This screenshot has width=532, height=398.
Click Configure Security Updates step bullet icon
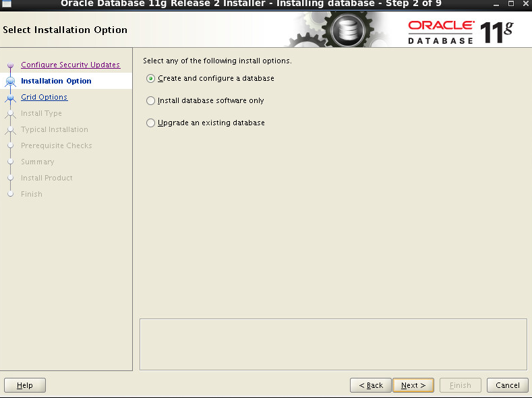[x=11, y=65]
